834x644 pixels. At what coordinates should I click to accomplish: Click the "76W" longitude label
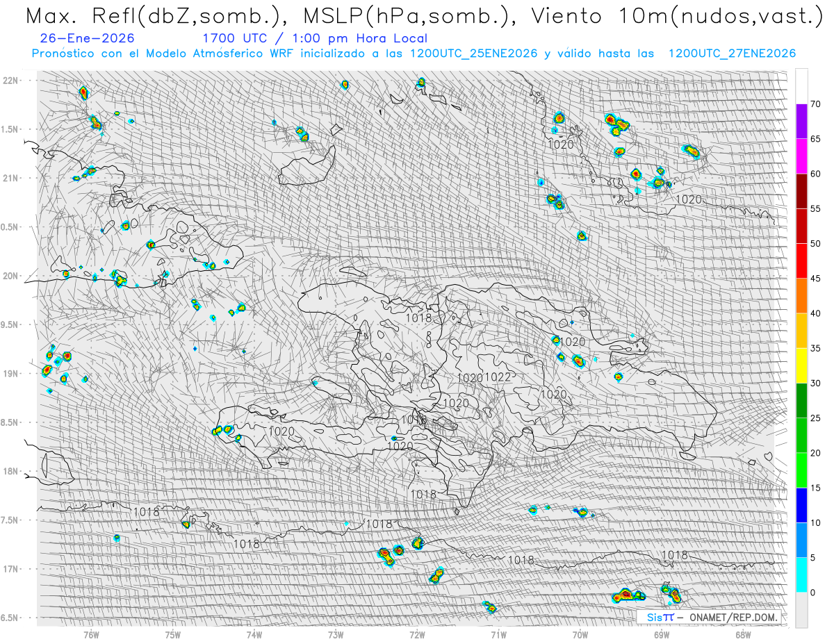click(x=91, y=634)
